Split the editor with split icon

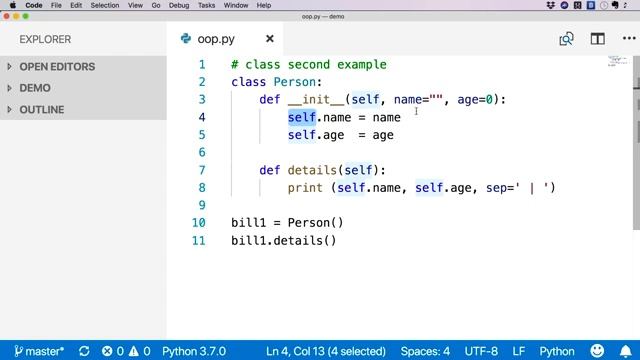pos(598,39)
